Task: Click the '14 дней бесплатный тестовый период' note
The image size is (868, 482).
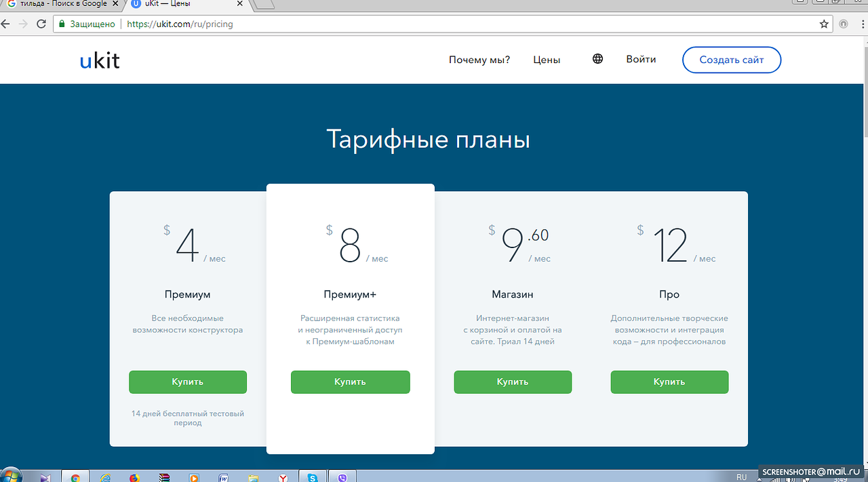Action: (x=188, y=418)
